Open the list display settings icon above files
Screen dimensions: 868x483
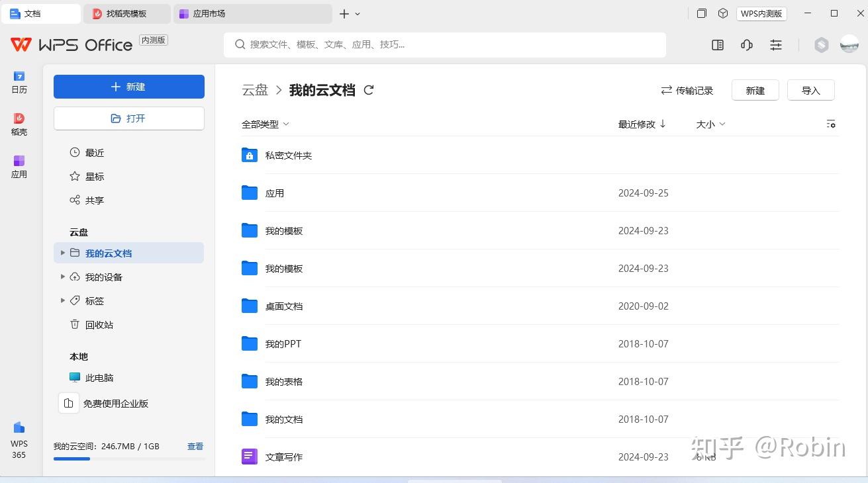click(x=831, y=124)
